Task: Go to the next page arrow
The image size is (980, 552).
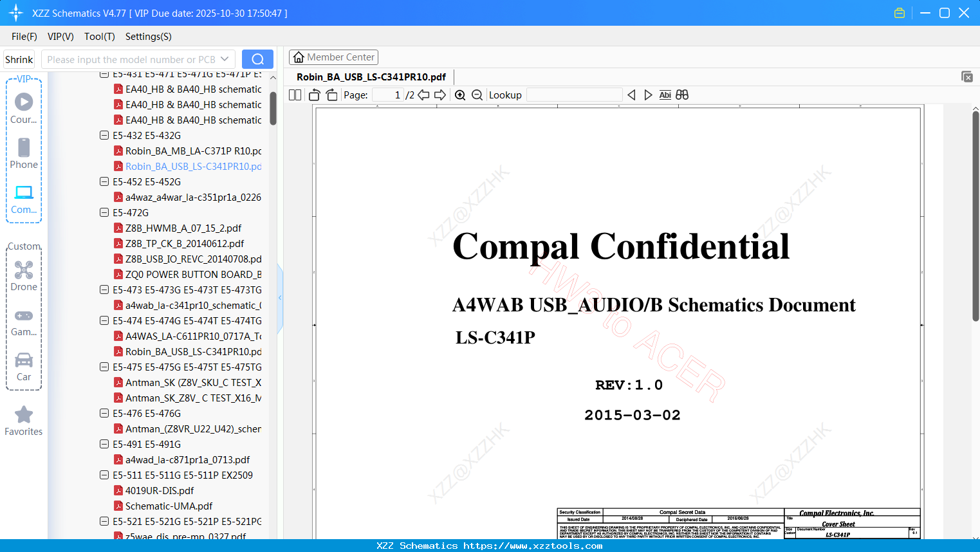Action: point(440,95)
